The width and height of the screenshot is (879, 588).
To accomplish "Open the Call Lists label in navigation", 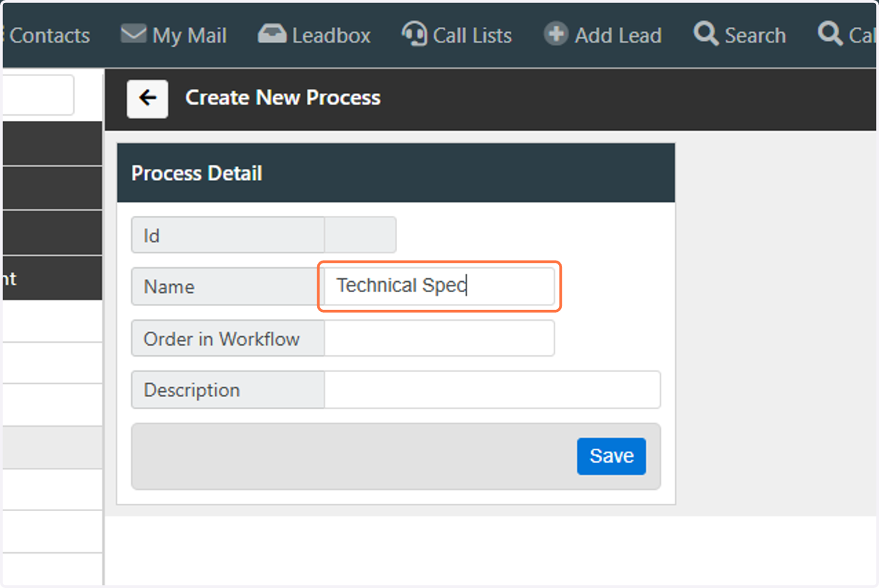I will 472,35.
